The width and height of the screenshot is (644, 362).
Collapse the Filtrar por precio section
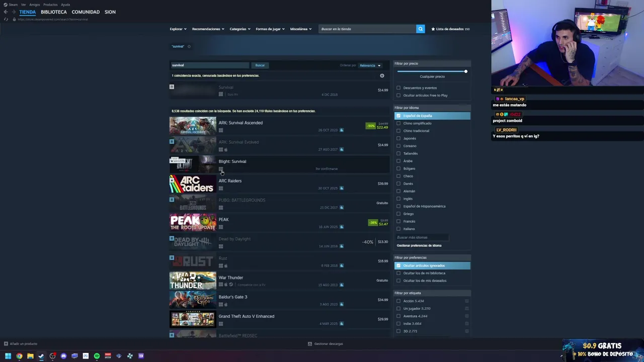[432, 63]
